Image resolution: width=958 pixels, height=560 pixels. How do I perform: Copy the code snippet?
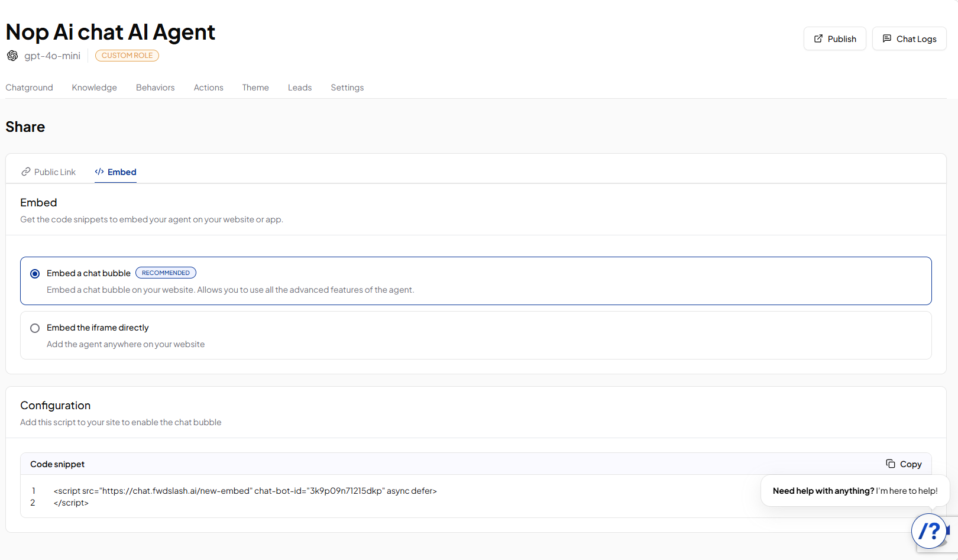(x=904, y=464)
